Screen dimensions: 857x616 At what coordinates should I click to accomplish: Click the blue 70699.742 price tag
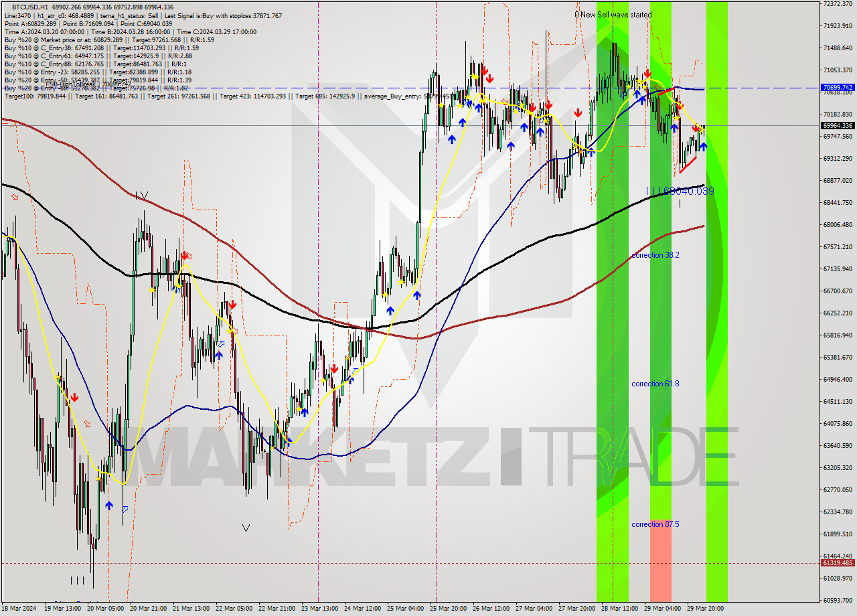[x=838, y=88]
